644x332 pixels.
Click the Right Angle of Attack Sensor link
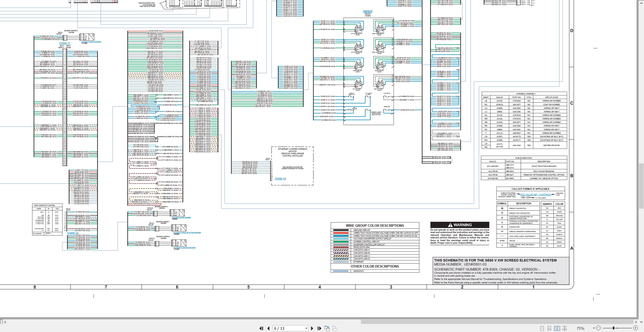click(x=187, y=233)
